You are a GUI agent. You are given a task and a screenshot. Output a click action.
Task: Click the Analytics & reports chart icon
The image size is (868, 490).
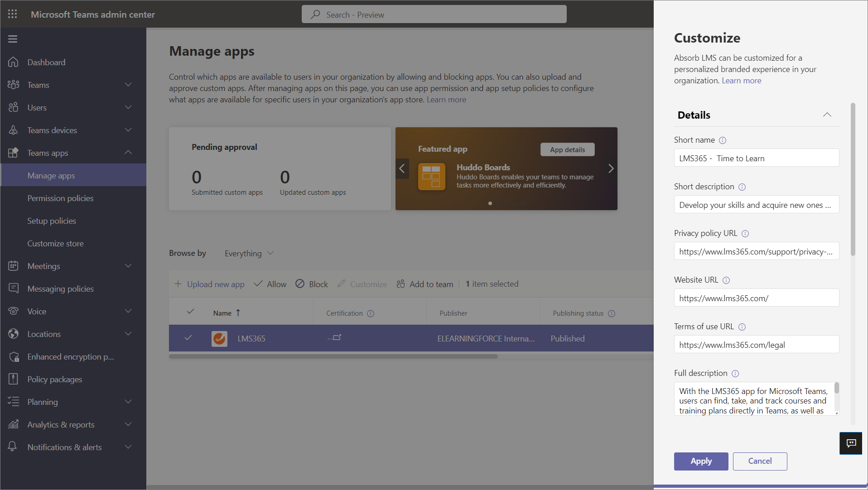coord(13,424)
